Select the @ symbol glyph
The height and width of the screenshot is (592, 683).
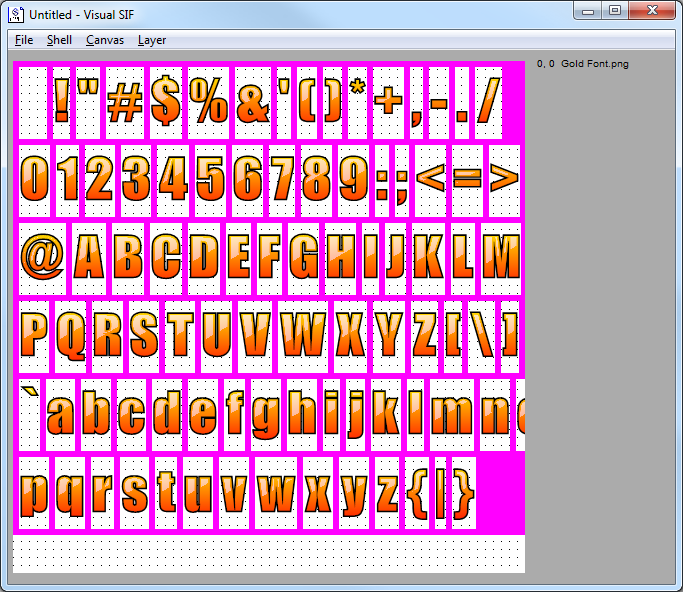(42, 259)
